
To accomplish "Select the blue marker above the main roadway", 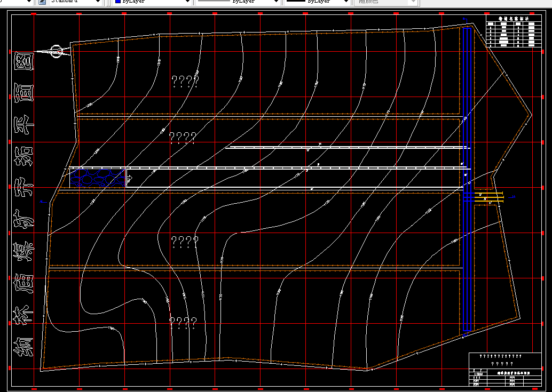I will (464, 19).
